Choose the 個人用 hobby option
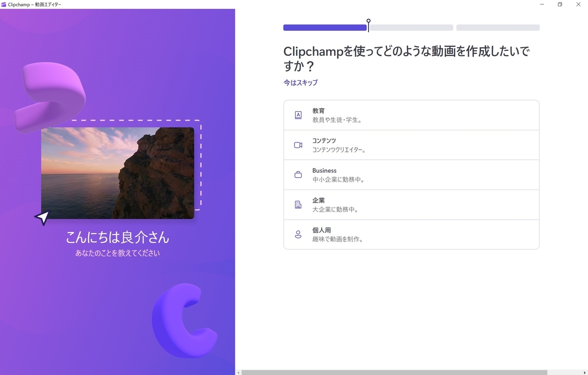 (411, 234)
